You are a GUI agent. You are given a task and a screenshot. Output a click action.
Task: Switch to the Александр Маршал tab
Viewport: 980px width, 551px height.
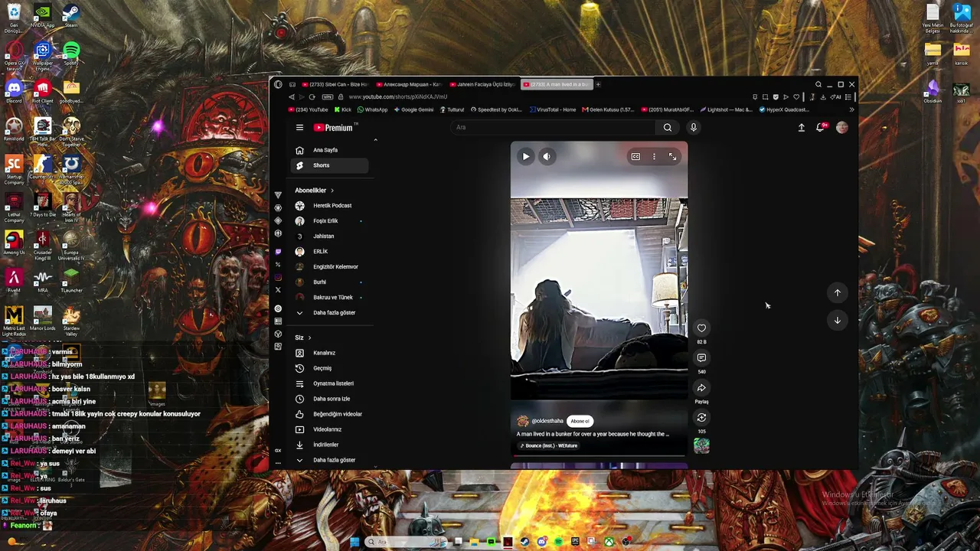tap(409, 84)
